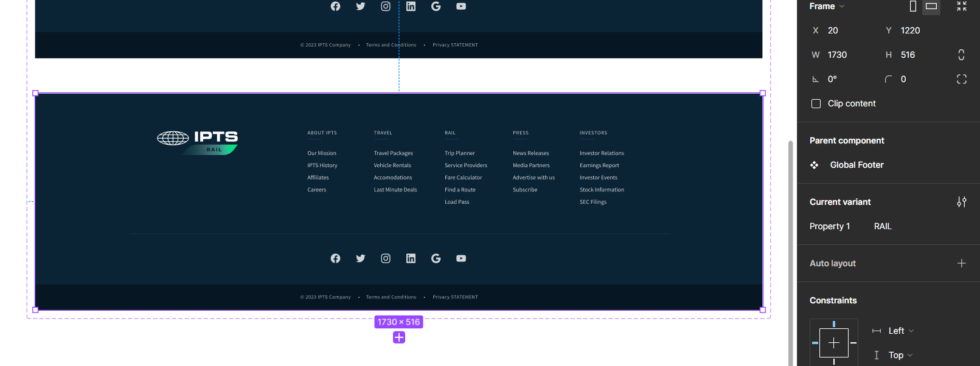
Task: Click the Twitter icon in the selected footer
Action: coord(361,258)
